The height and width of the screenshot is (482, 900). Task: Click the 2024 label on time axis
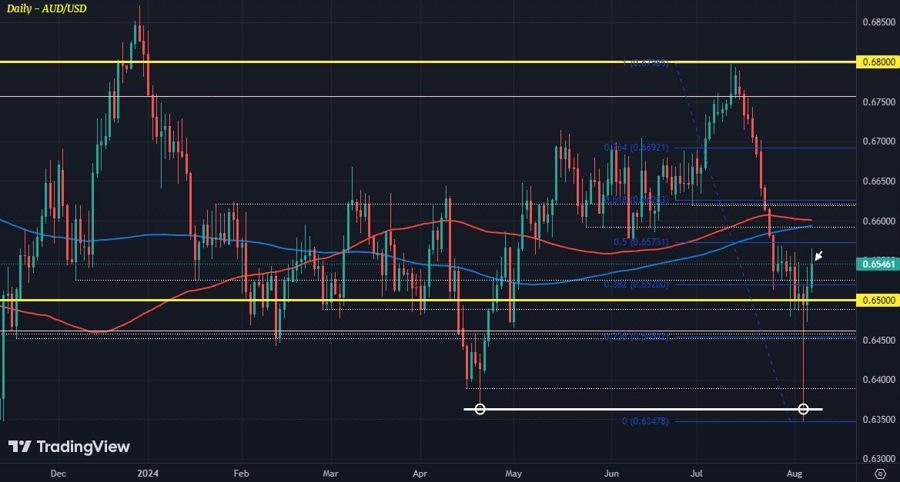point(148,474)
